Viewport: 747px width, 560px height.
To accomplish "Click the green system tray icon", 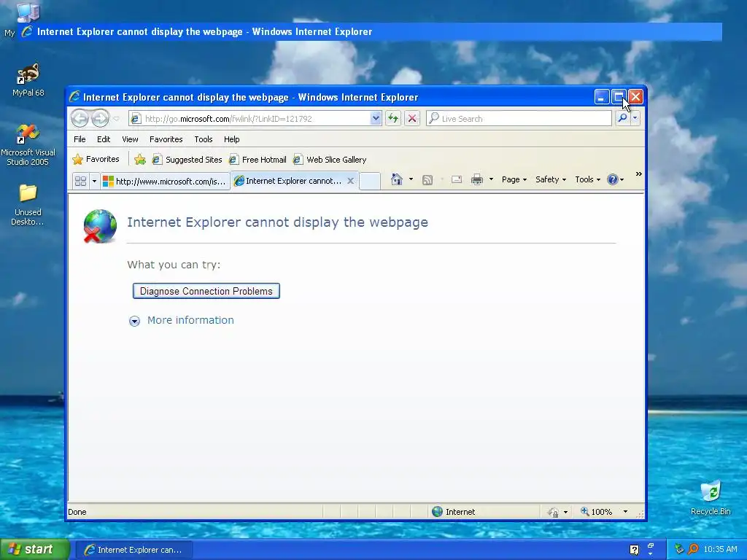I will (x=679, y=550).
